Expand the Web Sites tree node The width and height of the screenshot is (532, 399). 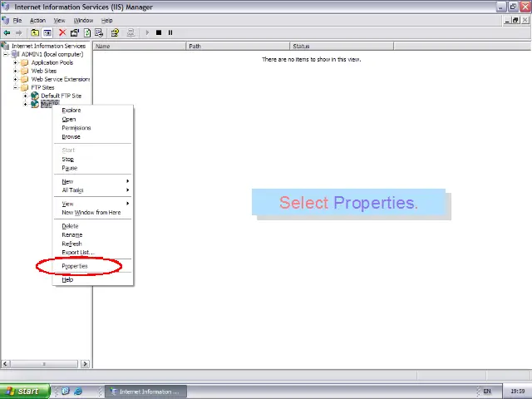click(x=15, y=71)
